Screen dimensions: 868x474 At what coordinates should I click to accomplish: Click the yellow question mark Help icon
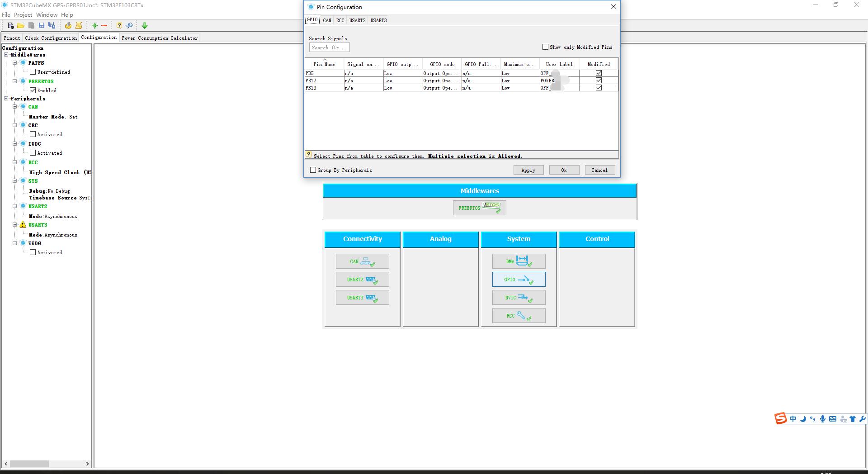click(119, 25)
